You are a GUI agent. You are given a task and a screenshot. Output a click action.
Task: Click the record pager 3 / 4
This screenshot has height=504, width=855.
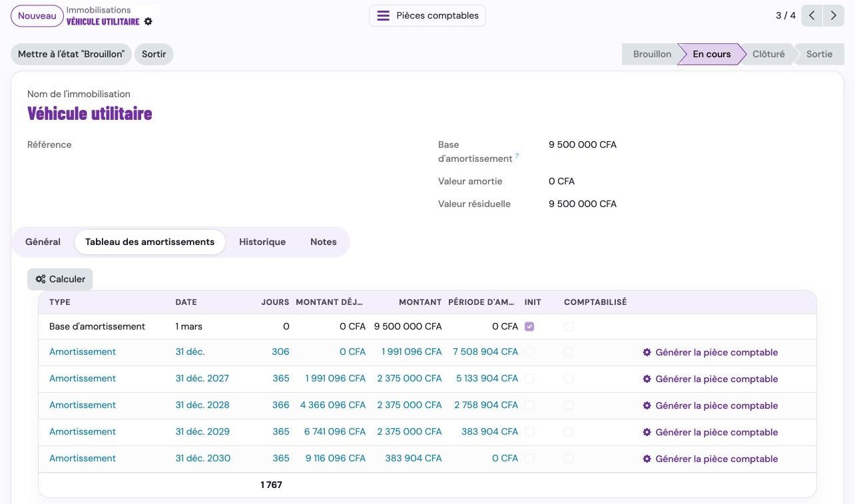[786, 15]
